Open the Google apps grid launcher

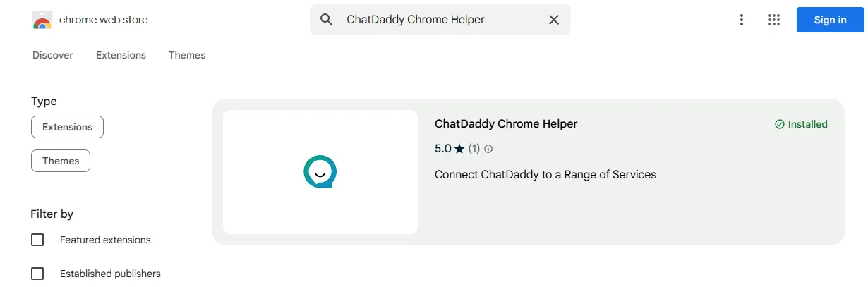(774, 20)
